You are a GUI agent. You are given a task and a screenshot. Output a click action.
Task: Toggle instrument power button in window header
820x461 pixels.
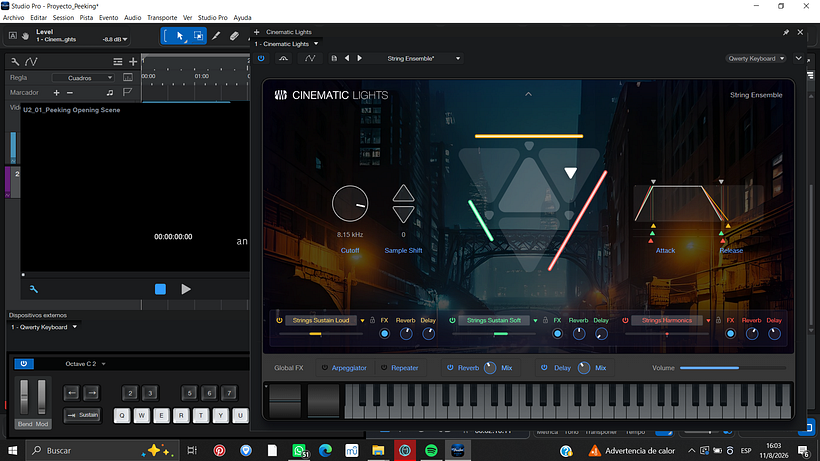(261, 59)
